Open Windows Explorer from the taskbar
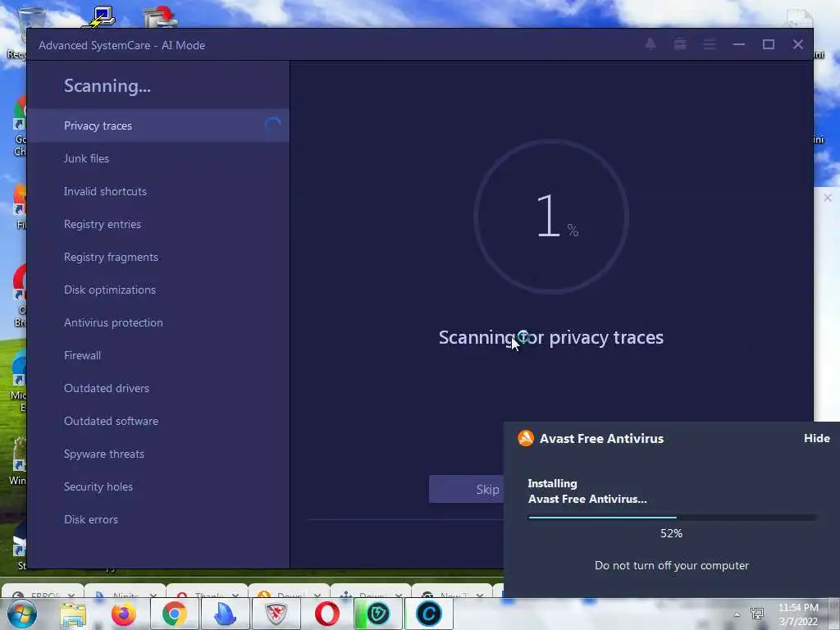Screen dimensions: 840x630 (x=73, y=614)
